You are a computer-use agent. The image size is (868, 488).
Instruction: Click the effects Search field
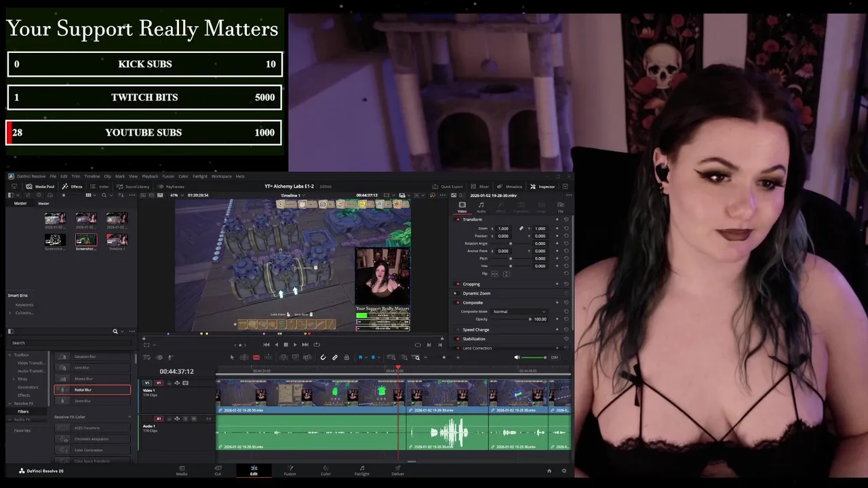tap(72, 343)
